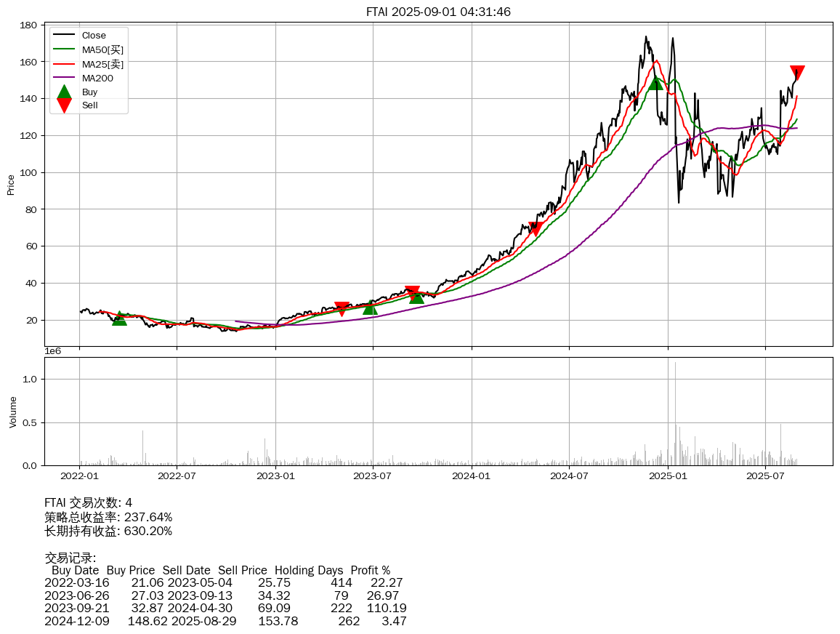
Task: Click the red sell marker at chart's far right
Action: 797,73
